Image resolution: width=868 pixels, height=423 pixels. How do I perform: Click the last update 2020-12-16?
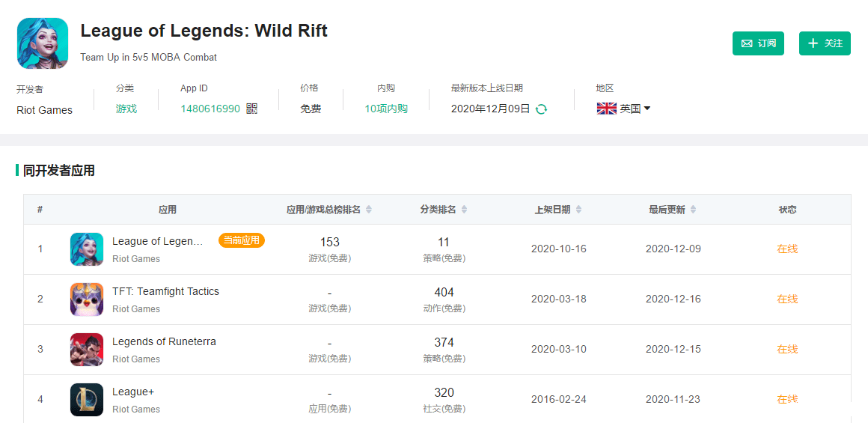tap(673, 299)
